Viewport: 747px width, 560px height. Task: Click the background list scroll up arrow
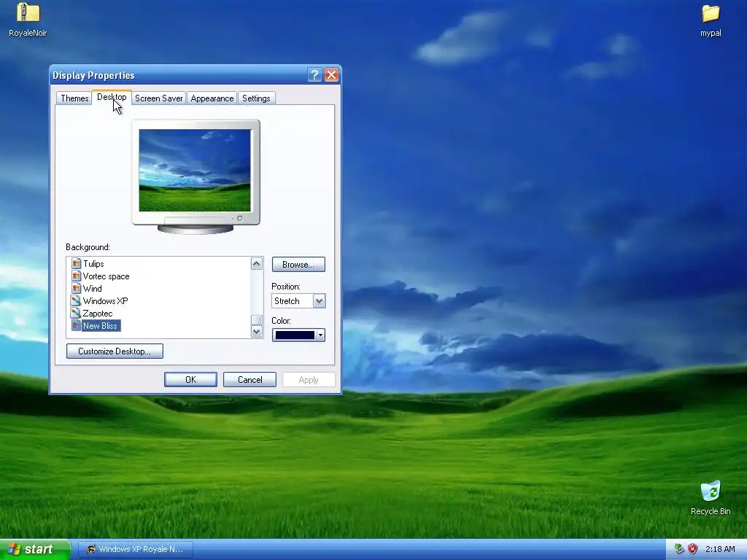pyautogui.click(x=257, y=264)
